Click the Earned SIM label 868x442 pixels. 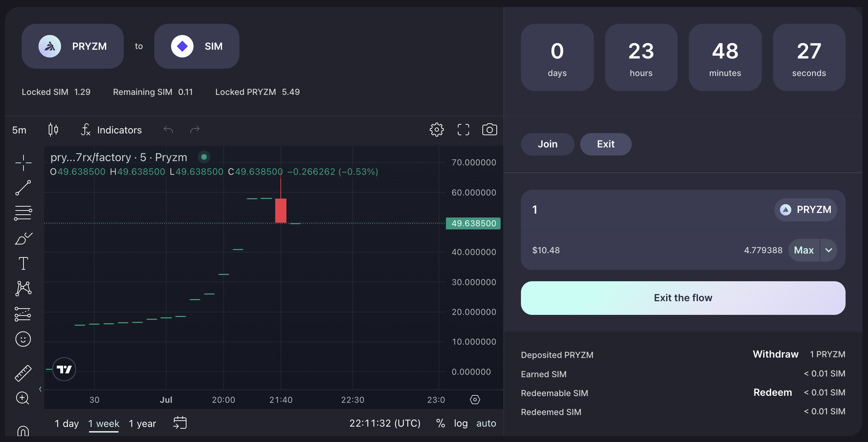tap(544, 374)
